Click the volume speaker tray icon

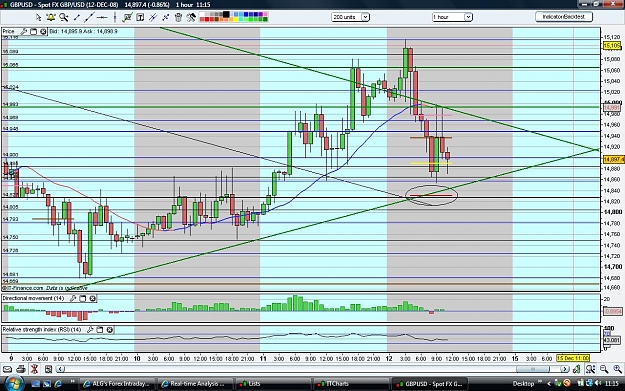(x=597, y=383)
